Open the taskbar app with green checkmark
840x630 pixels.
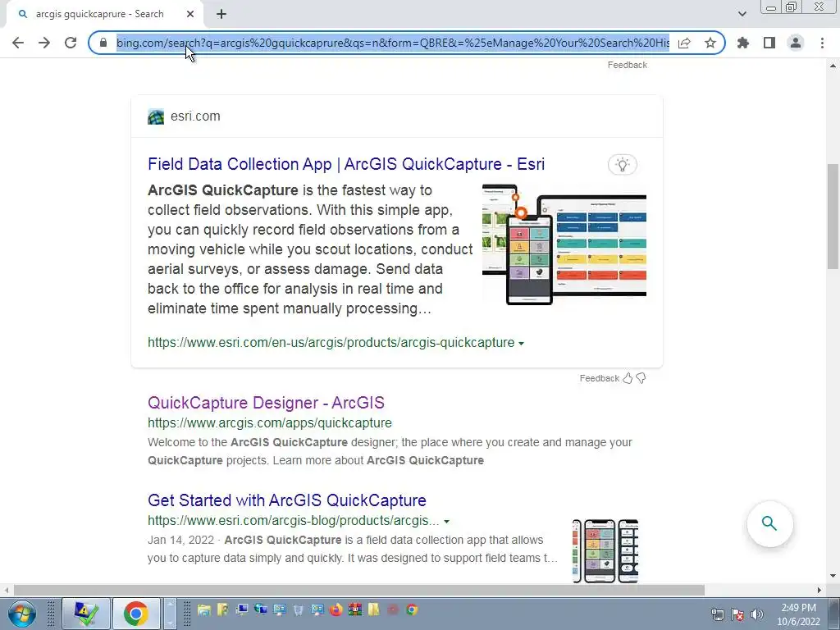click(86, 614)
